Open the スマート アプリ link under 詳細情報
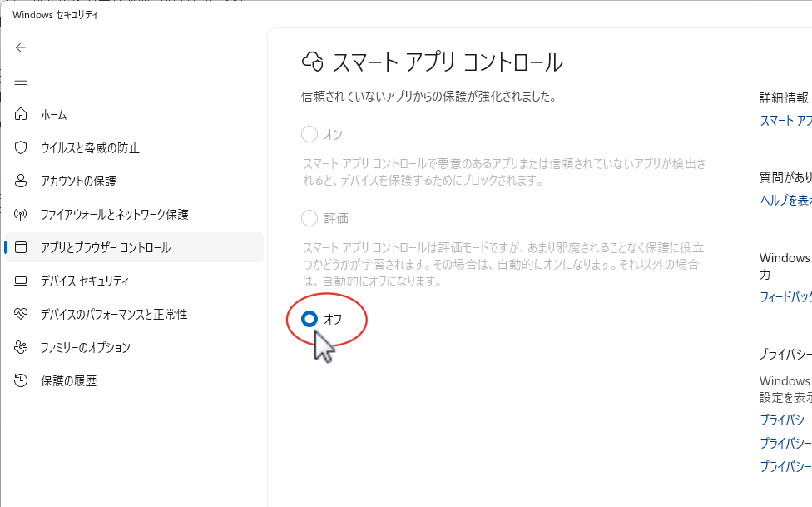Viewport: 812px width, 507px height. pos(785,120)
